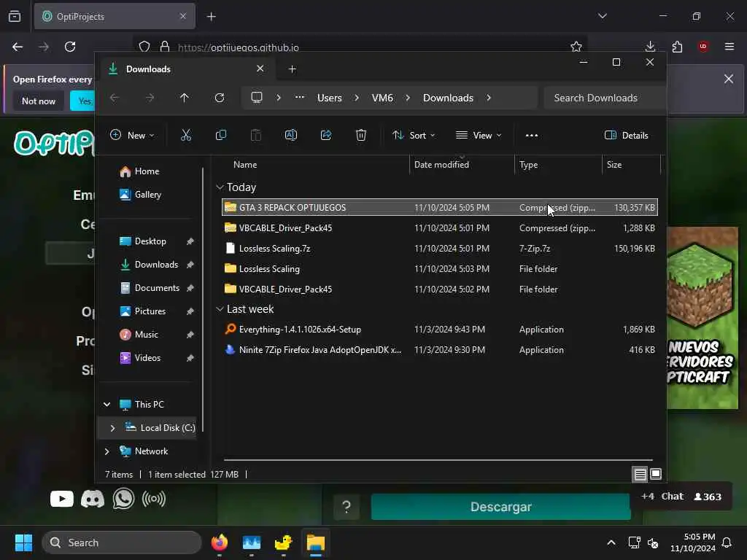Reload page in Firefox
The height and width of the screenshot is (560, 747).
pyautogui.click(x=70, y=47)
